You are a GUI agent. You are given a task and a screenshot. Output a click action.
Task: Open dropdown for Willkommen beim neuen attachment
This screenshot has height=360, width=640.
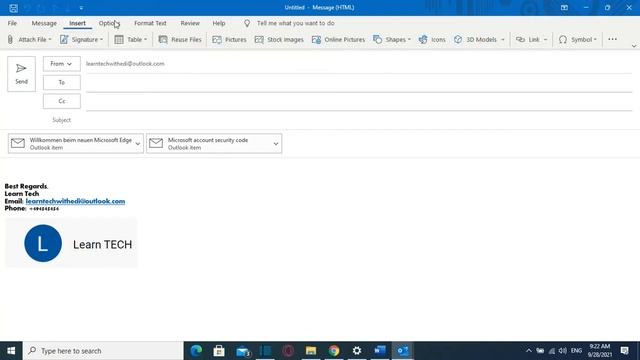pos(138,144)
